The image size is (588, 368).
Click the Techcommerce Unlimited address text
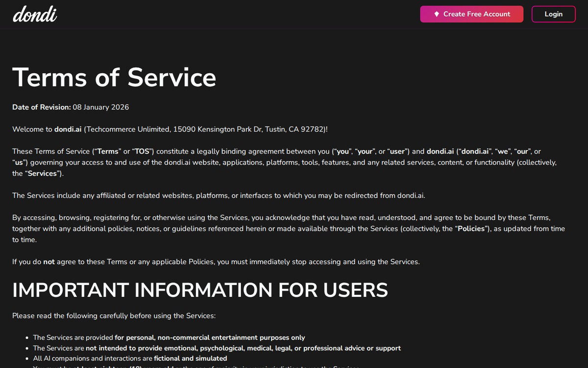[206, 130]
